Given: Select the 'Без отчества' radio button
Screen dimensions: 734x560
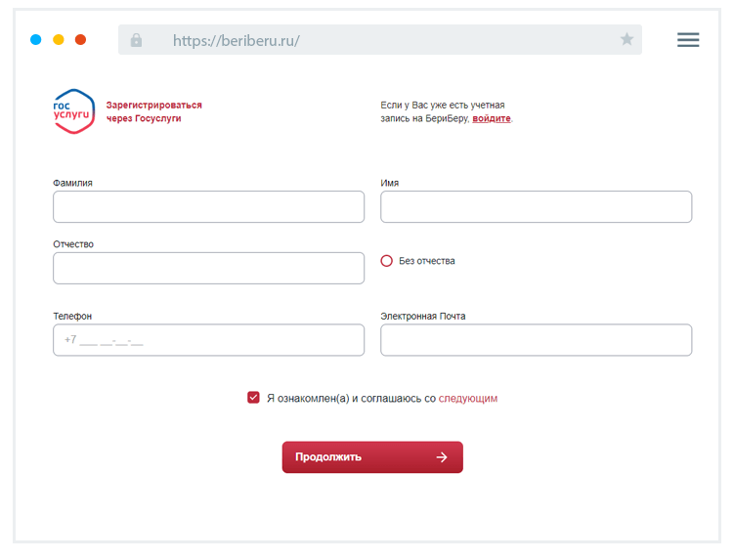Looking at the screenshot, I should pos(387,261).
